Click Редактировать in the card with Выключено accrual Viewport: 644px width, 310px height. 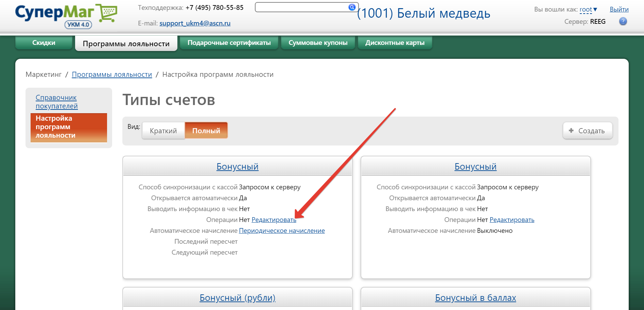point(512,220)
